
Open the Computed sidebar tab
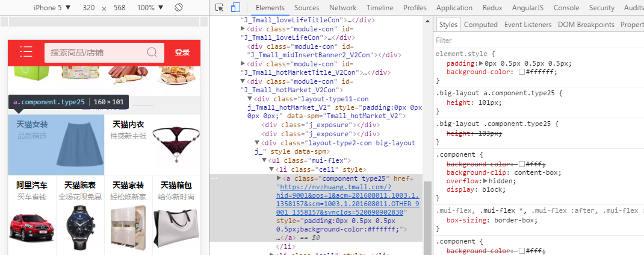[480, 25]
